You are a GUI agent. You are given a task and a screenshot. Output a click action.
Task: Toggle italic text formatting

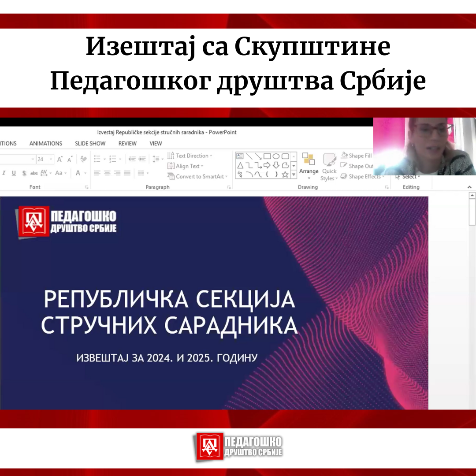(4, 173)
